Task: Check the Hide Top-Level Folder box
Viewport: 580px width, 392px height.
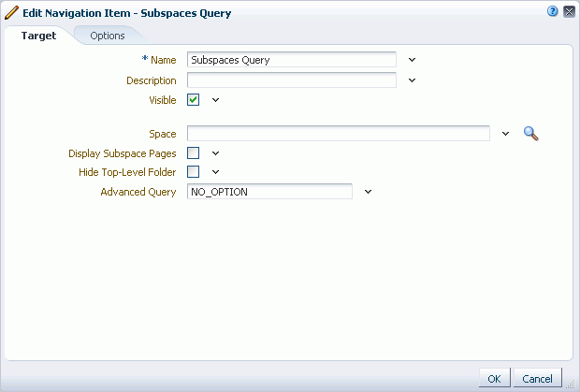Action: point(193,171)
